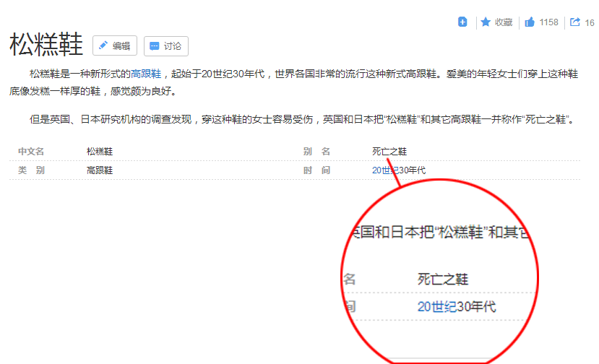Select 死亡之鞋 value in the 别名 row

(389, 152)
